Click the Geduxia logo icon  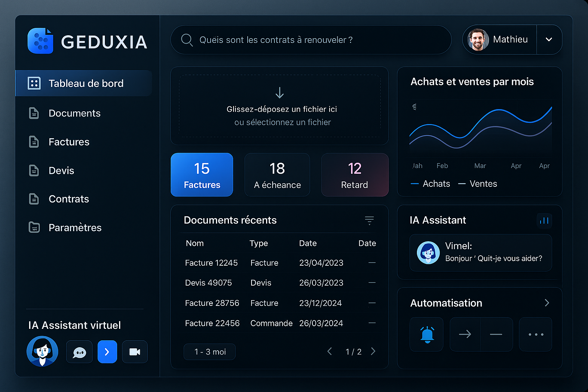coord(40,41)
